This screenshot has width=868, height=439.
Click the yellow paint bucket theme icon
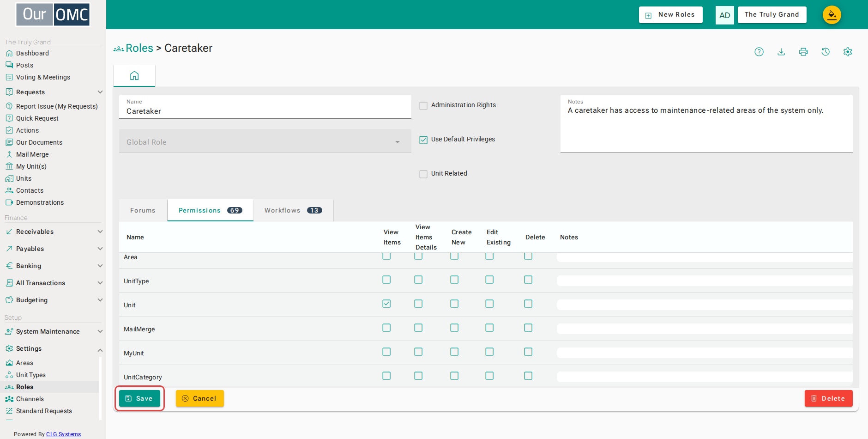pyautogui.click(x=832, y=15)
